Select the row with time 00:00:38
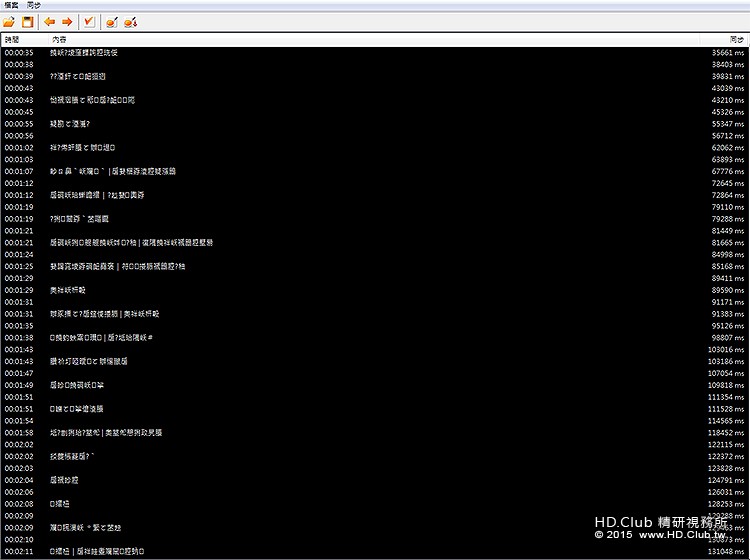This screenshot has width=750, height=560. 375,65
